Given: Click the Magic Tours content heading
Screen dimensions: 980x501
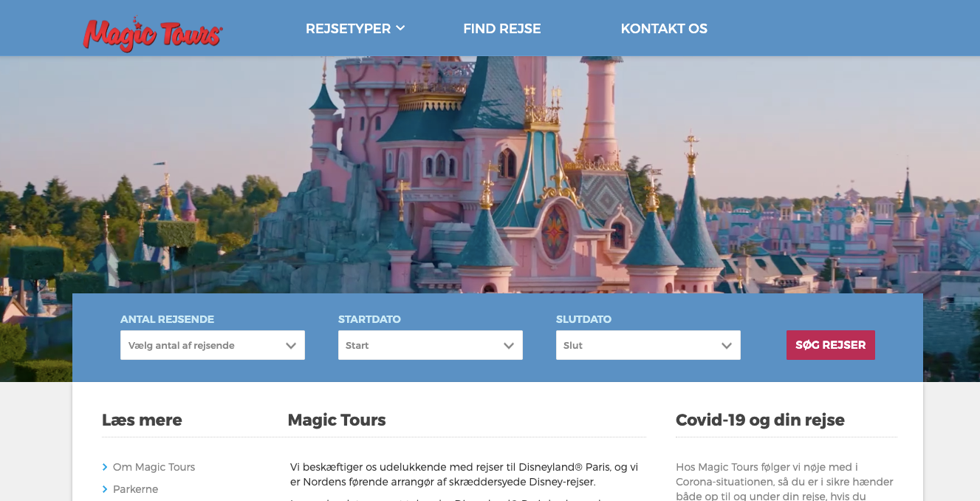Looking at the screenshot, I should coord(337,420).
